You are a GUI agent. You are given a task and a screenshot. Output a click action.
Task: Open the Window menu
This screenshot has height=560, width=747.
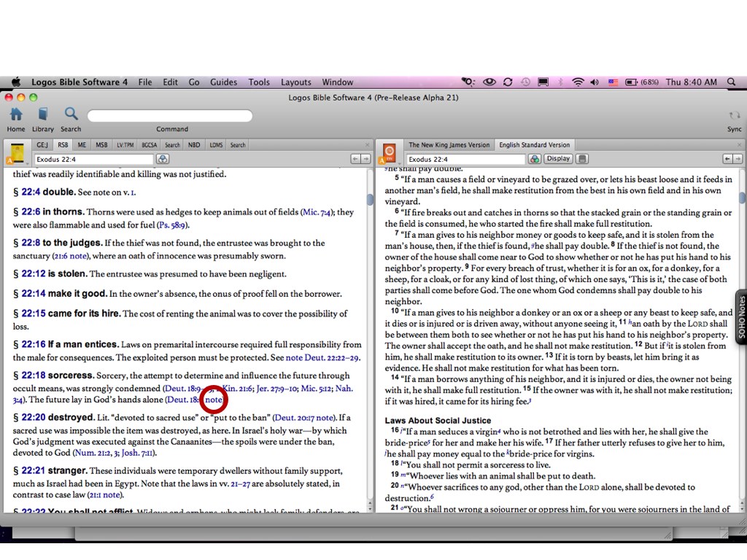(x=337, y=82)
